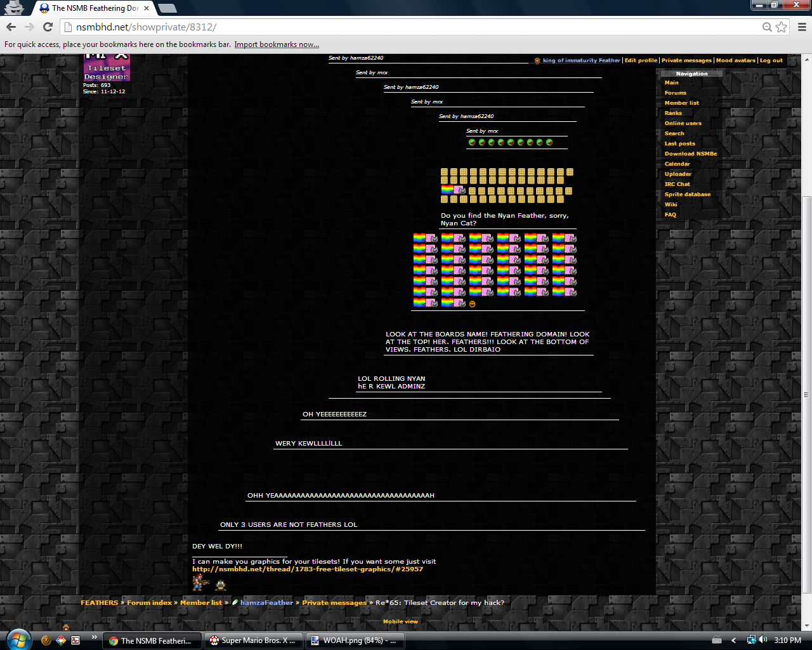Click the Mobile view link
This screenshot has width=812, height=650.
(x=400, y=621)
